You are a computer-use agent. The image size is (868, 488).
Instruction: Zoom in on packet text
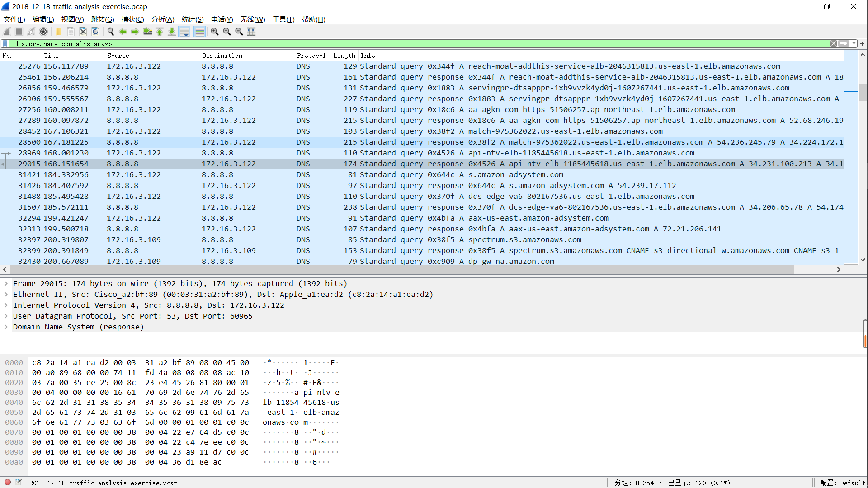point(215,32)
